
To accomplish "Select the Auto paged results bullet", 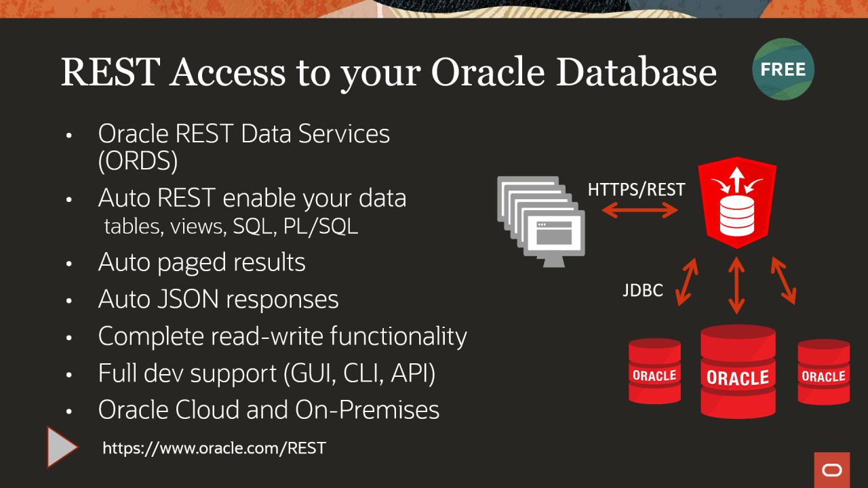I will click(201, 262).
